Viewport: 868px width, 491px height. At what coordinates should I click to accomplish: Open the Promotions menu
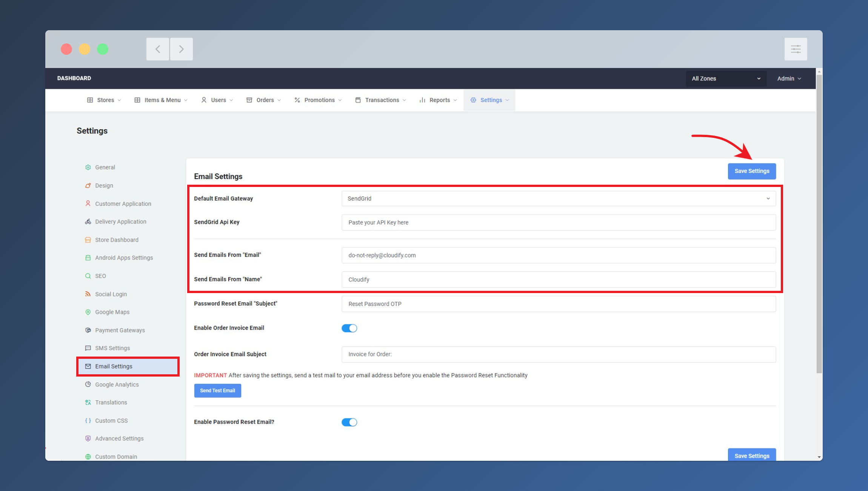click(318, 100)
